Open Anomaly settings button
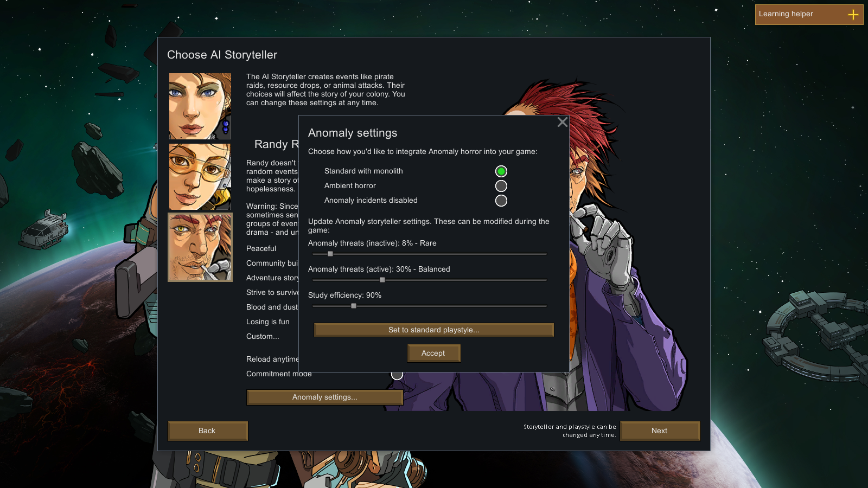This screenshot has width=868, height=488. (x=325, y=397)
